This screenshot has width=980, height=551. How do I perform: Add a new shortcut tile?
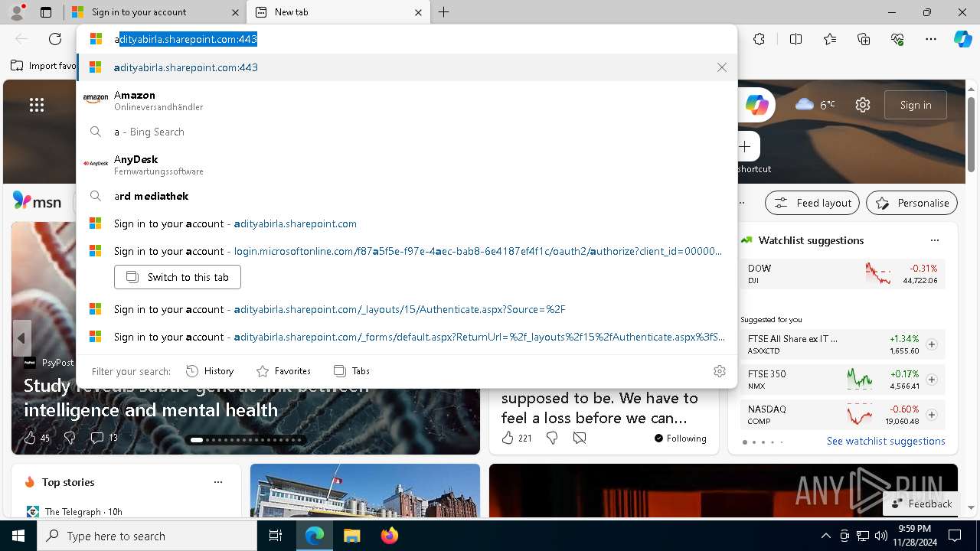[745, 146]
